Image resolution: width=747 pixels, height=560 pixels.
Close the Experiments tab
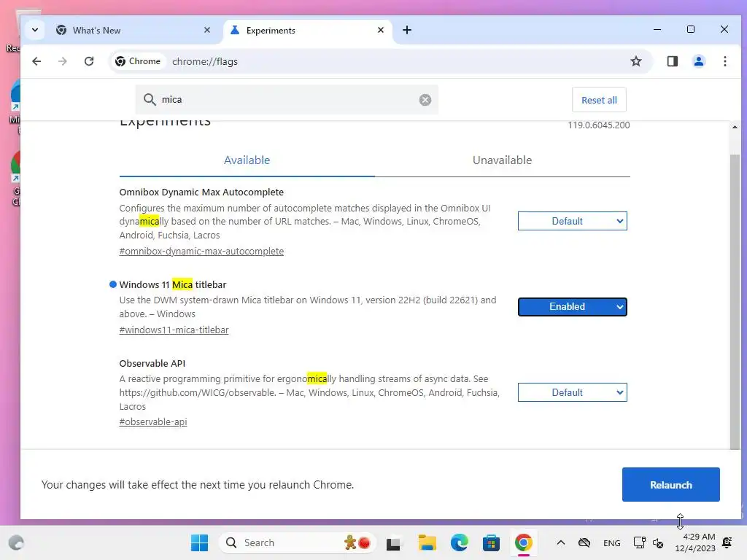(381, 30)
